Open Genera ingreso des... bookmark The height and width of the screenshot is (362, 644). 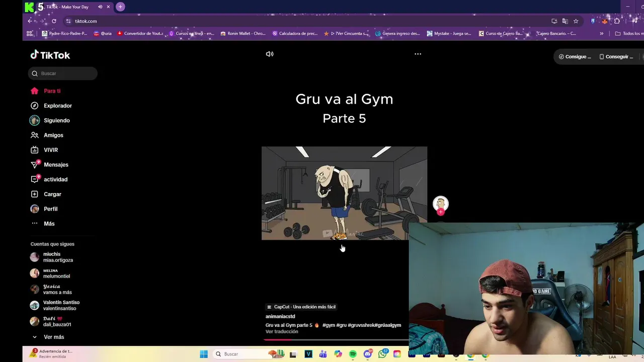click(398, 34)
